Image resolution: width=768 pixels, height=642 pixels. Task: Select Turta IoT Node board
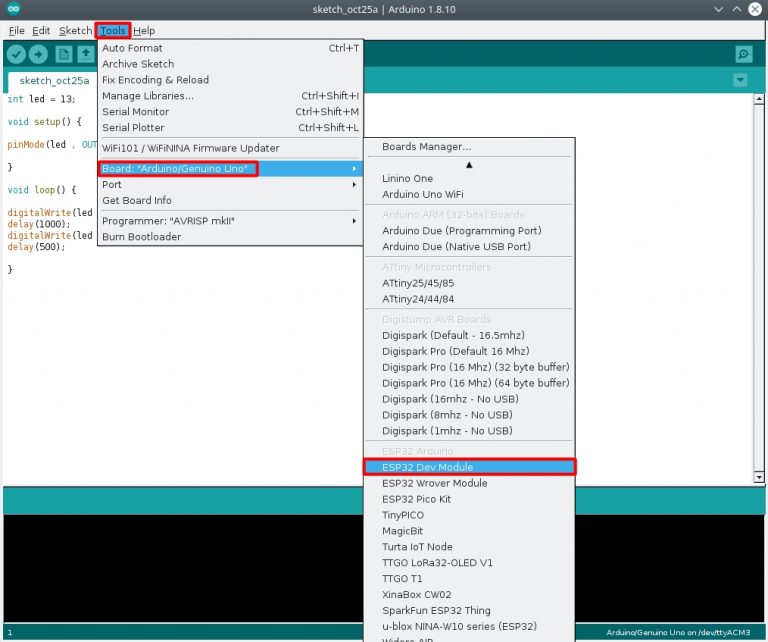pyautogui.click(x=469, y=547)
